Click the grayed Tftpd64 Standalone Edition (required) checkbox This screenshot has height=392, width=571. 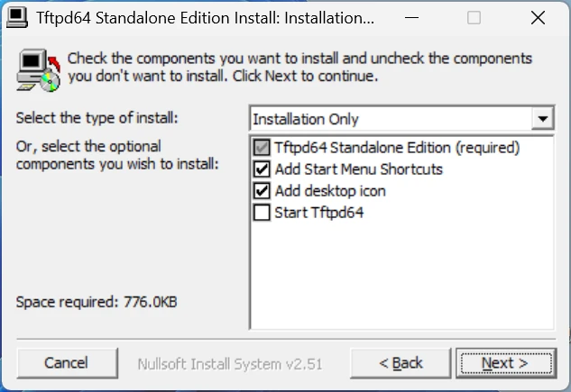[262, 148]
